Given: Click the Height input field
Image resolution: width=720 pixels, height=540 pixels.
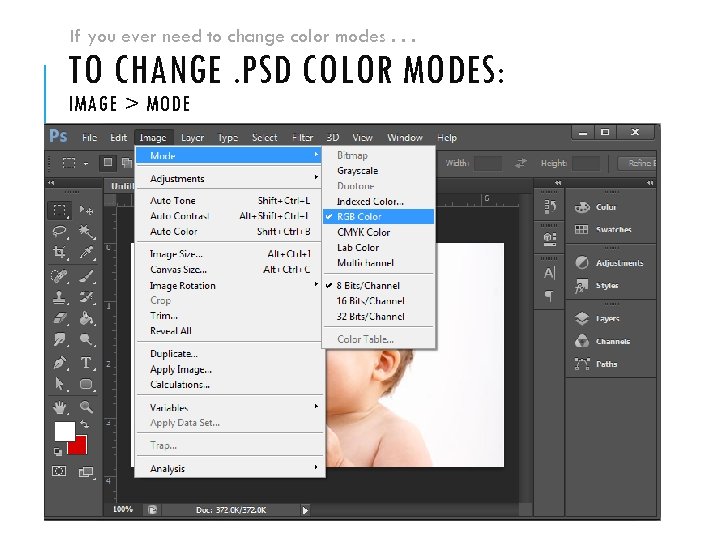Looking at the screenshot, I should pyautogui.click(x=586, y=163).
